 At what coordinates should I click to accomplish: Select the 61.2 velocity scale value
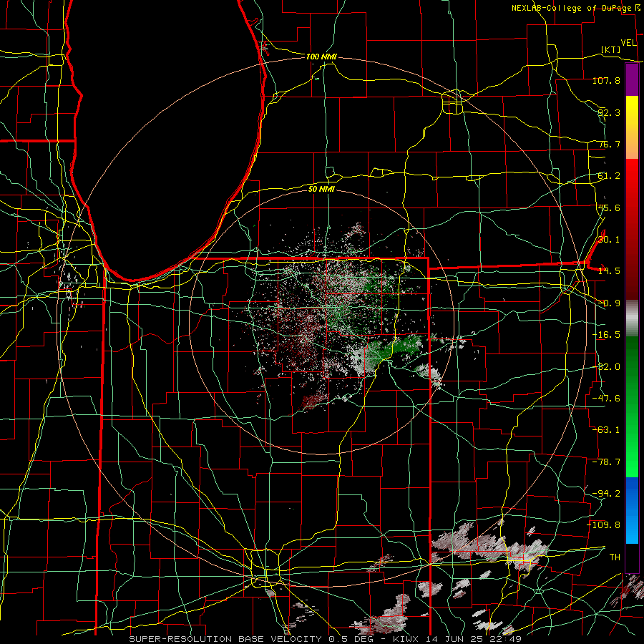(x=609, y=176)
